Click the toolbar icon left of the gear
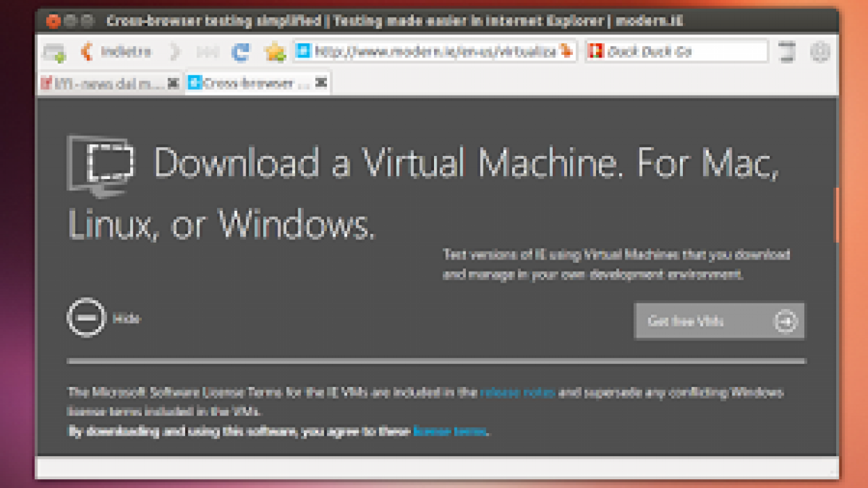This screenshot has height=488, width=868. coord(787,52)
